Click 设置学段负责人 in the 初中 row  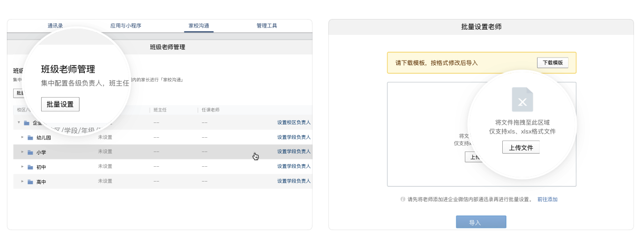(294, 167)
